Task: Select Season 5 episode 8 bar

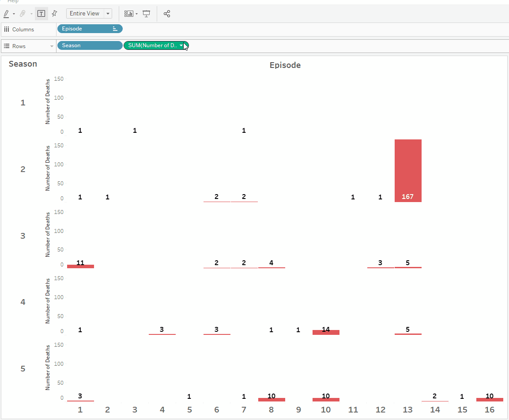Action: 271,400
